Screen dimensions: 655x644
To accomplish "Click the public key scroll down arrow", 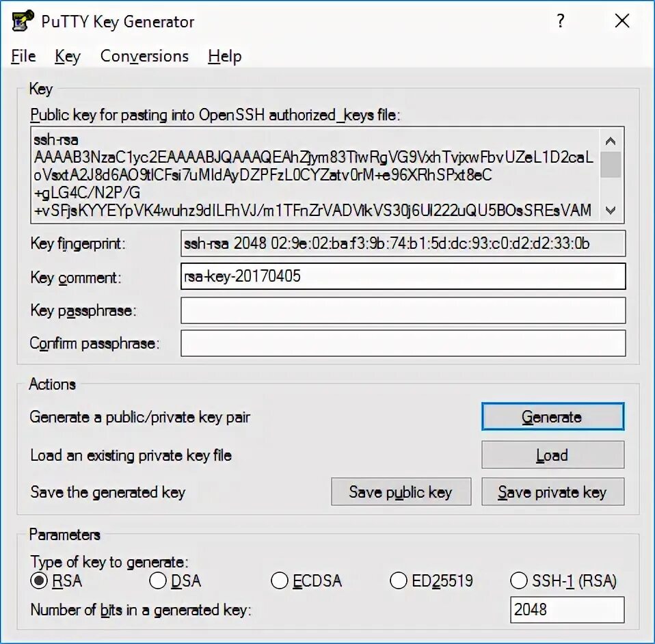I will (611, 211).
